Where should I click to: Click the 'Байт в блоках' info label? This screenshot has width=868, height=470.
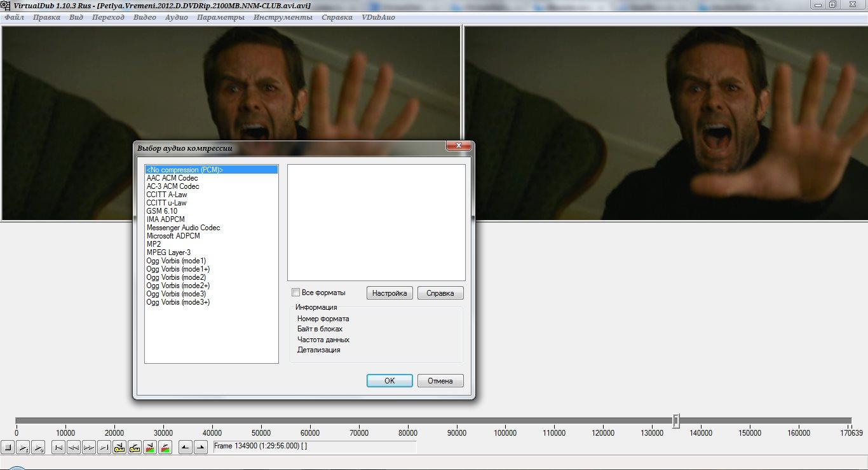coord(320,329)
